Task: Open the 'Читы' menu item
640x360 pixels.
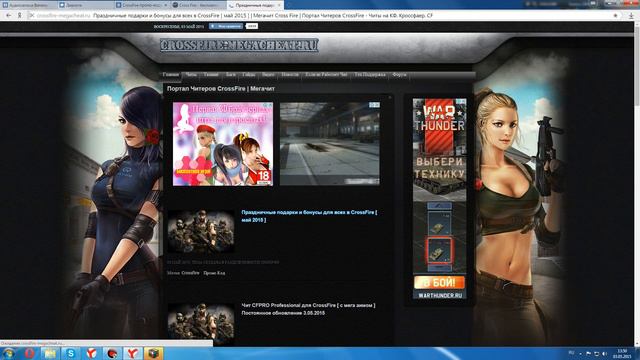Action: (191, 75)
